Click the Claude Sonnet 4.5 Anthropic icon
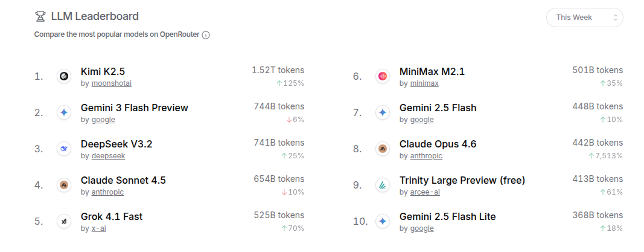Viewport: 644px width, 252px height. tap(64, 185)
